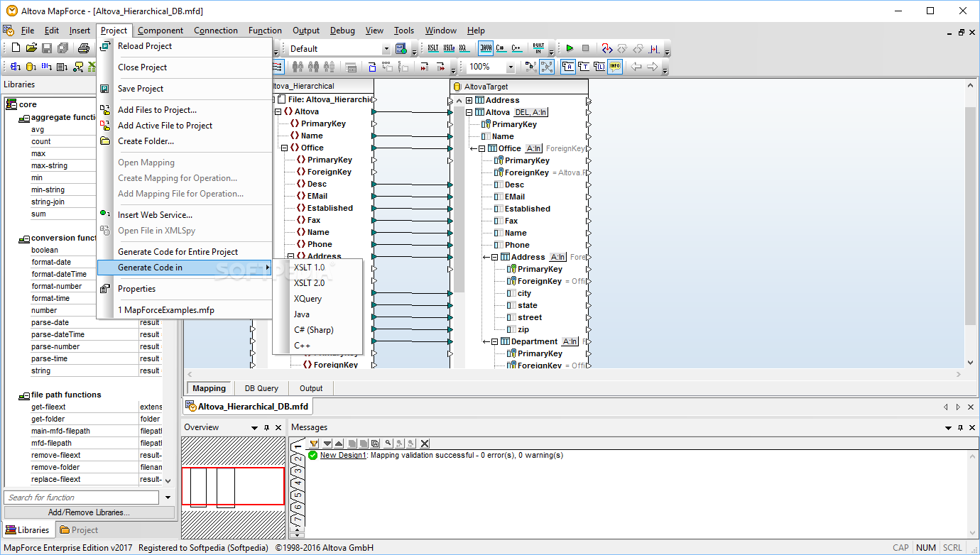Image resolution: width=980 pixels, height=555 pixels.
Task: Click the previous message up-arrow icon
Action: click(339, 443)
